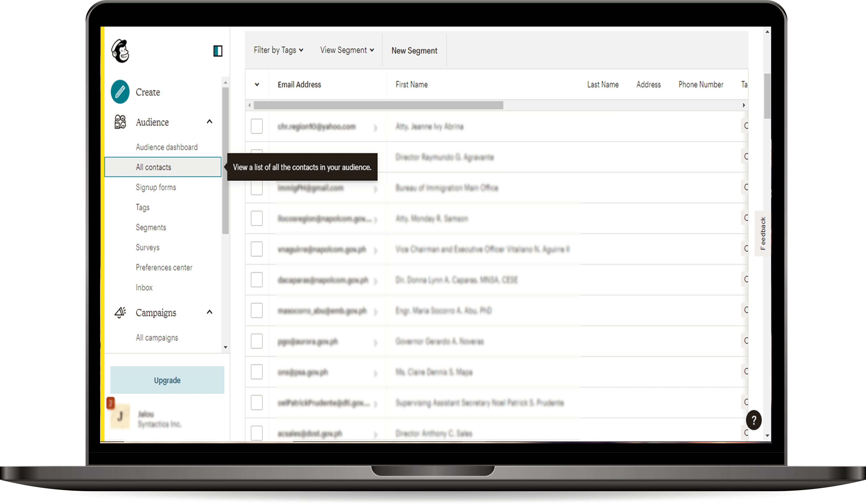Viewport: 866px width, 504px height.
Task: Open the Filter by Tags dropdown
Action: tap(278, 50)
